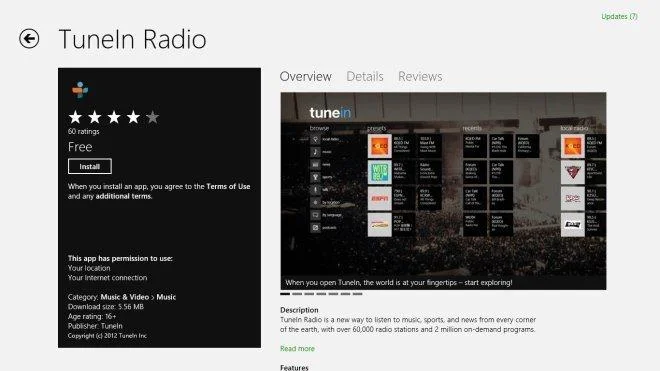Click 'Your Internet connection' permission text
Screen dimensions: 660x371
(107, 278)
